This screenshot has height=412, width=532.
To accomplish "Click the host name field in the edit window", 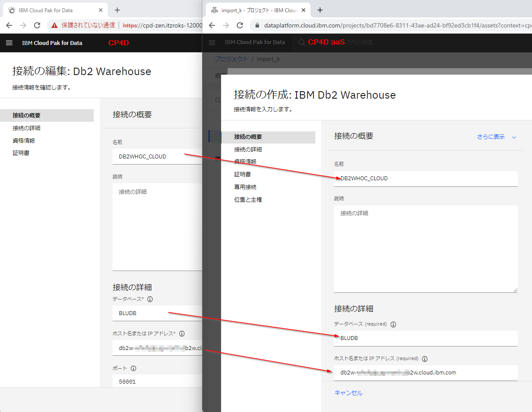I will (157, 348).
